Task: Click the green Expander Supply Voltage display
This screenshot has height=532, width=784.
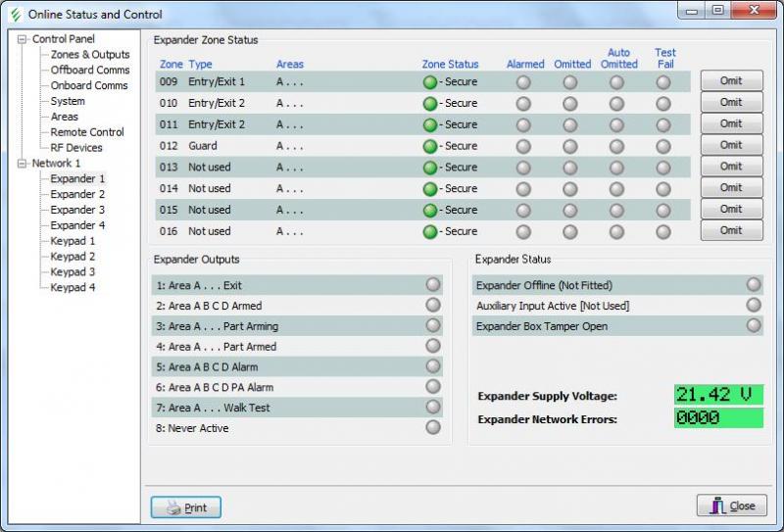Action: (717, 395)
